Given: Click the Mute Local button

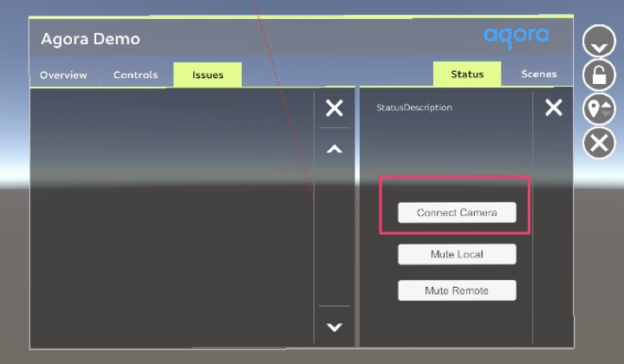Looking at the screenshot, I should pyautogui.click(x=457, y=254).
